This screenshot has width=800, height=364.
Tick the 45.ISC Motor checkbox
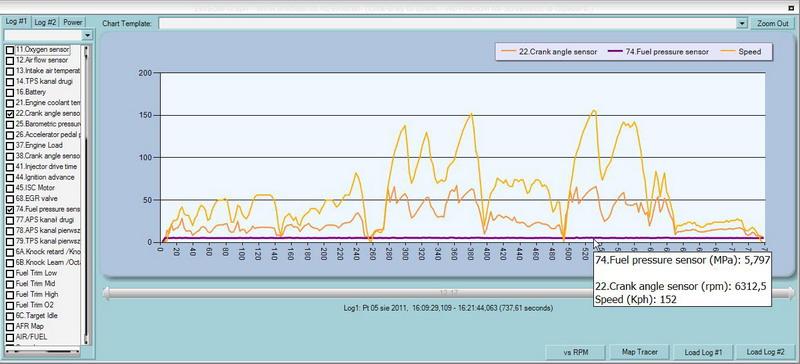click(10, 188)
